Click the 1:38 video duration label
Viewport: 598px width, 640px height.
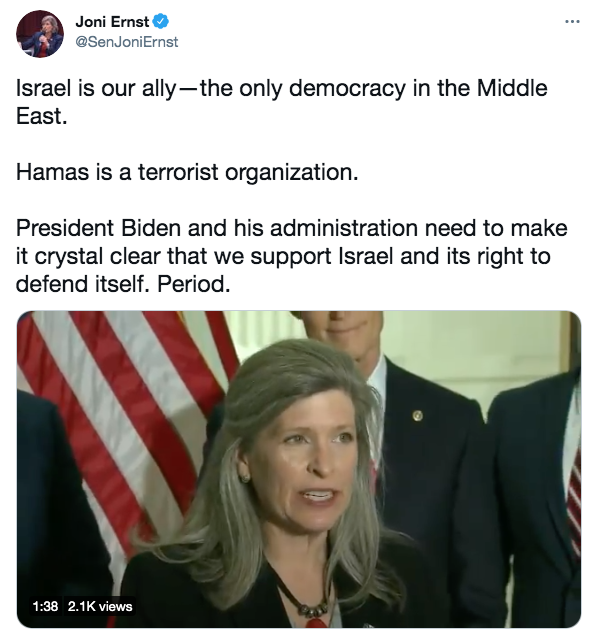(x=45, y=606)
